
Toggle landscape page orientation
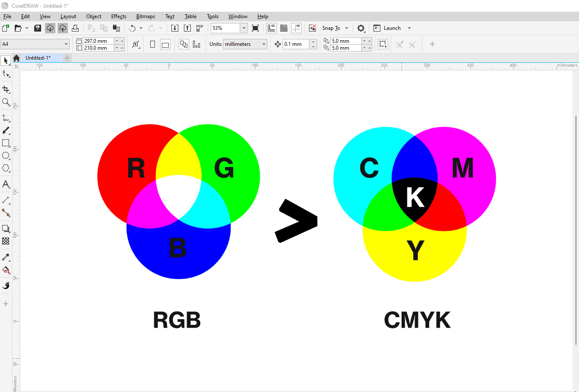coord(165,44)
